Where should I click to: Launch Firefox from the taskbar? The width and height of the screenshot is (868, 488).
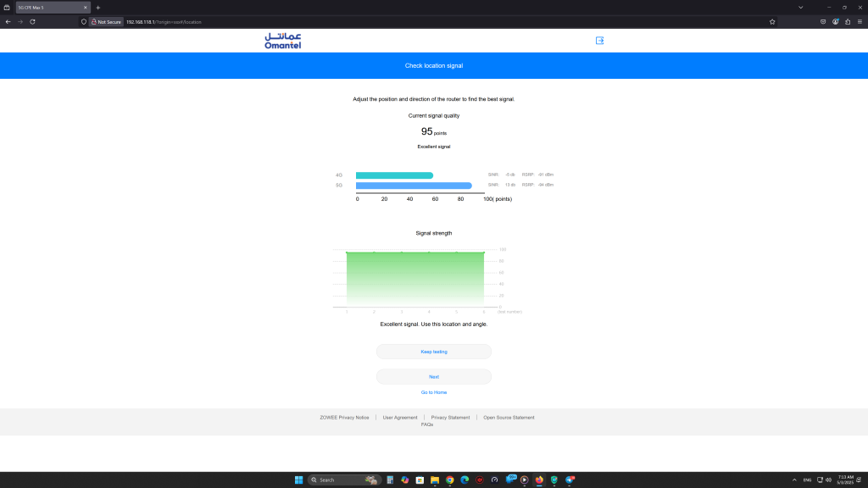pos(539,480)
